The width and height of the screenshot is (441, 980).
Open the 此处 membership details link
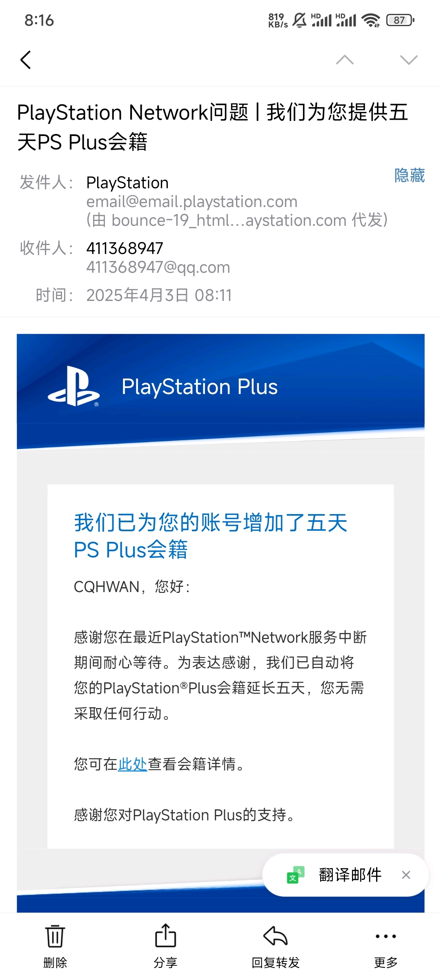tap(132, 764)
